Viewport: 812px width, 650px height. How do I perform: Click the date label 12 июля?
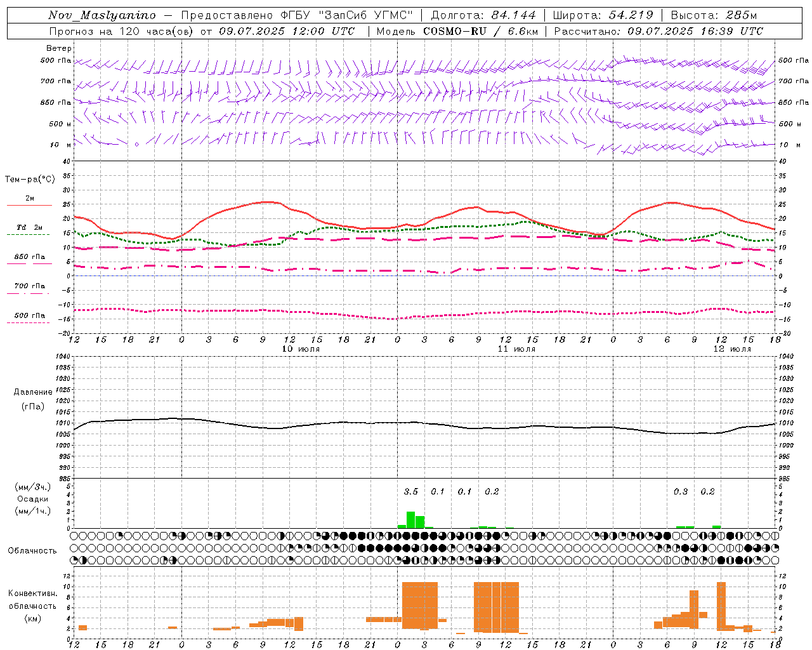coord(732,349)
